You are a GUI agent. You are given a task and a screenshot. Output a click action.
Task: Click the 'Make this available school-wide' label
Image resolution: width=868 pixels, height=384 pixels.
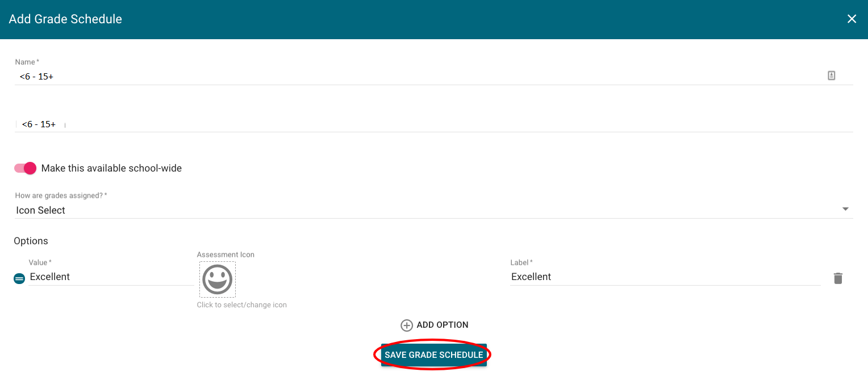(x=111, y=168)
